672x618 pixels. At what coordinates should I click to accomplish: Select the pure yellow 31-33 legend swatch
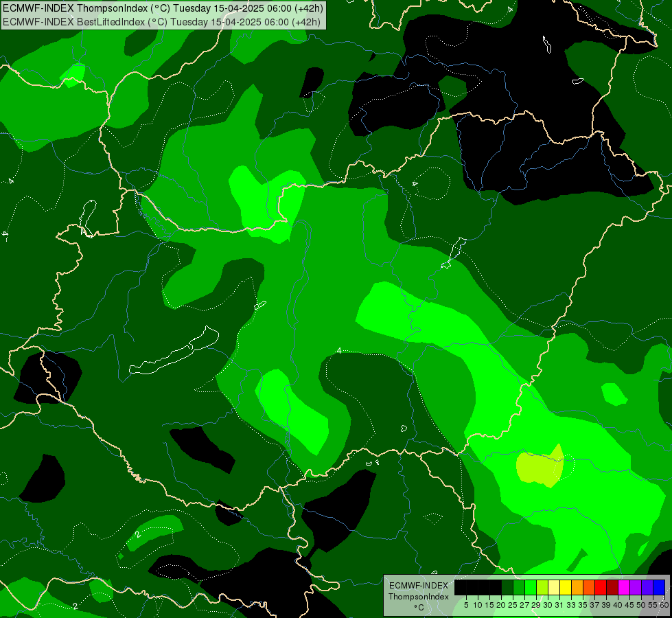pyautogui.click(x=566, y=587)
